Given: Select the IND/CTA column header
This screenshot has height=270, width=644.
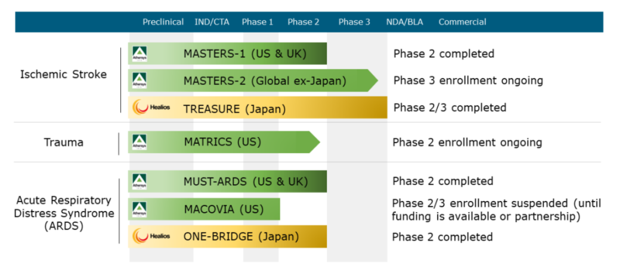Looking at the screenshot, I should tap(210, 22).
